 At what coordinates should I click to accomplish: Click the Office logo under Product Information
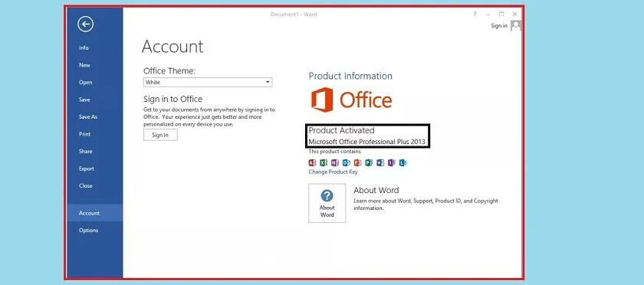pyautogui.click(x=352, y=100)
